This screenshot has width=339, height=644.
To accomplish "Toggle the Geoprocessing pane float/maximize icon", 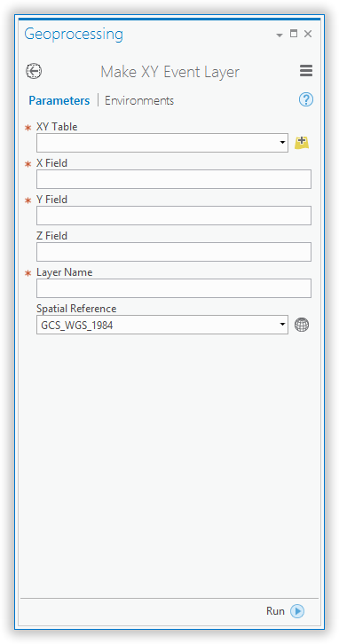I will point(294,34).
